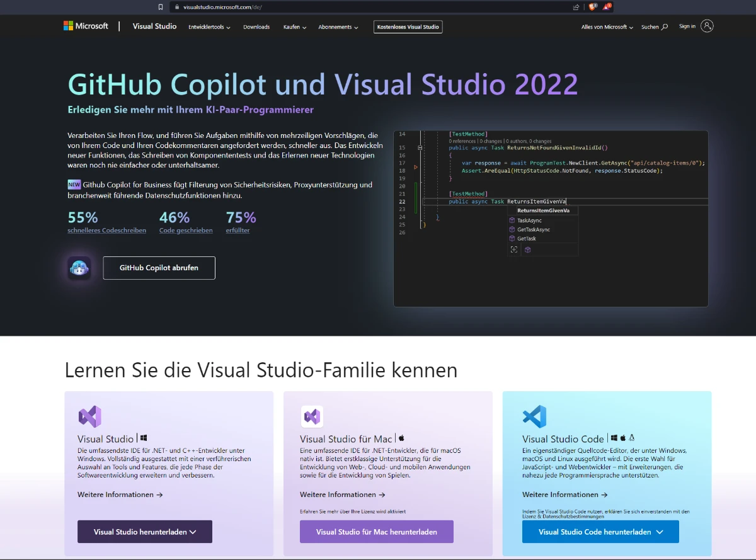756x560 pixels.
Task: Open the Brave Rewards triangle icon
Action: click(x=606, y=7)
